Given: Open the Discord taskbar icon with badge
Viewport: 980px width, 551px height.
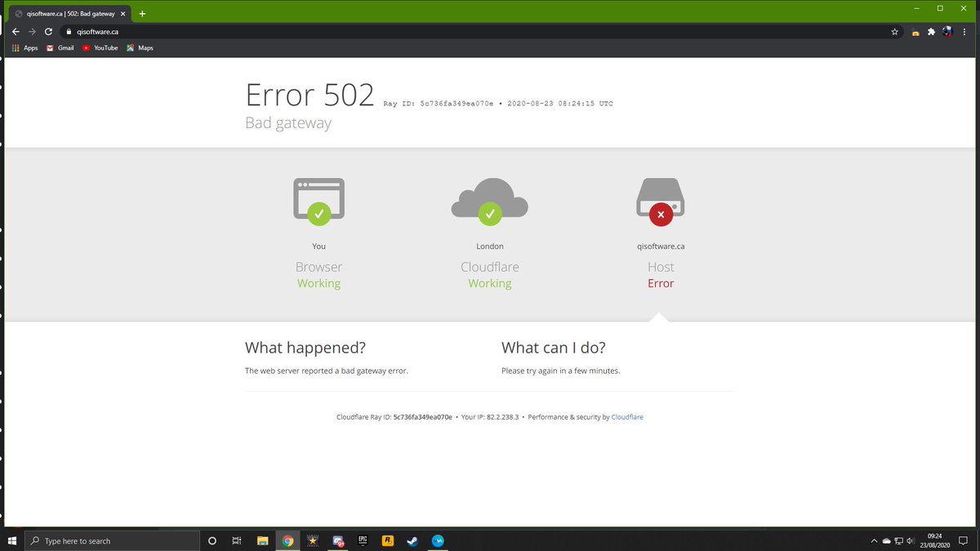Looking at the screenshot, I should click(338, 540).
